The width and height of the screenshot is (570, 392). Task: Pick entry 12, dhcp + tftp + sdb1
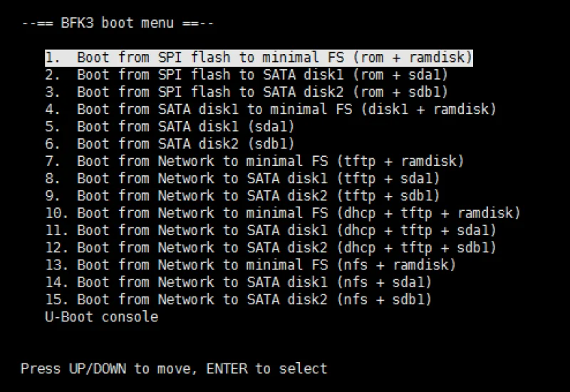(271, 247)
